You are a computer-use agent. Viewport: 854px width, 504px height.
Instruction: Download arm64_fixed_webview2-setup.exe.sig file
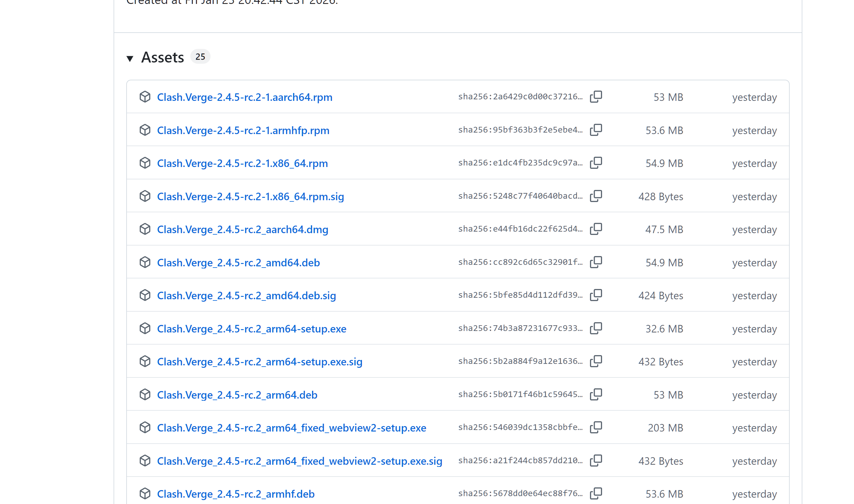pos(299,461)
